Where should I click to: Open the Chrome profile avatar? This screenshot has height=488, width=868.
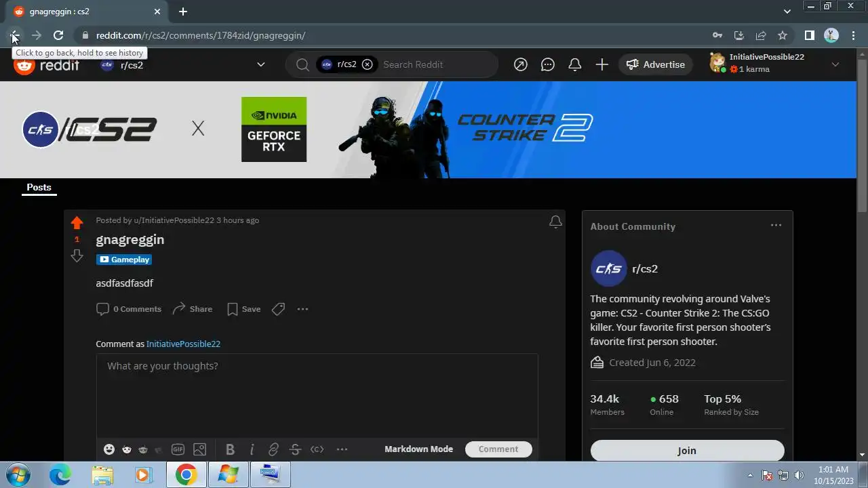[831, 35]
